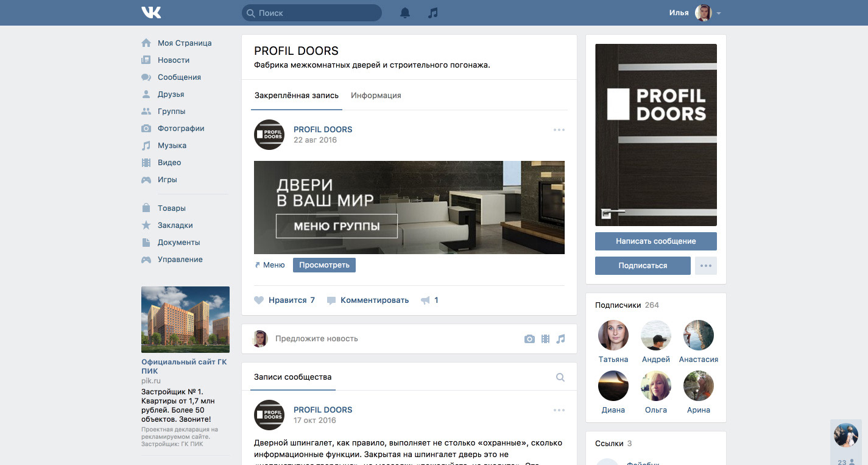Image resolution: width=868 pixels, height=465 pixels.
Task: Click the note icon next to Музыка
Action: [x=146, y=146]
